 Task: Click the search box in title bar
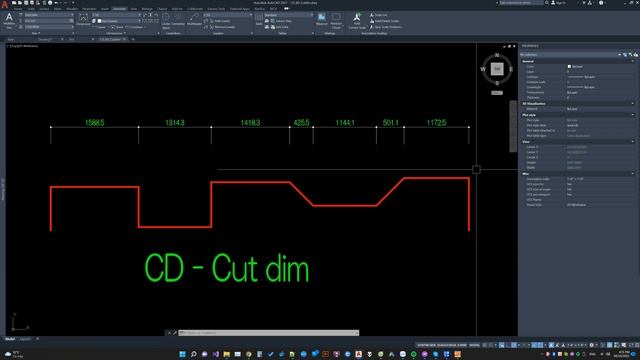(x=521, y=3)
